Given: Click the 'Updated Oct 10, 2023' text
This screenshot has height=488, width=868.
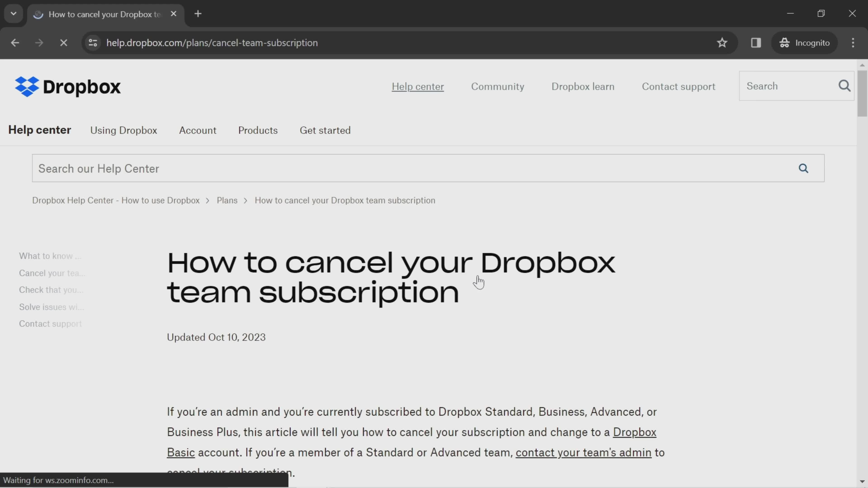Looking at the screenshot, I should point(216,338).
